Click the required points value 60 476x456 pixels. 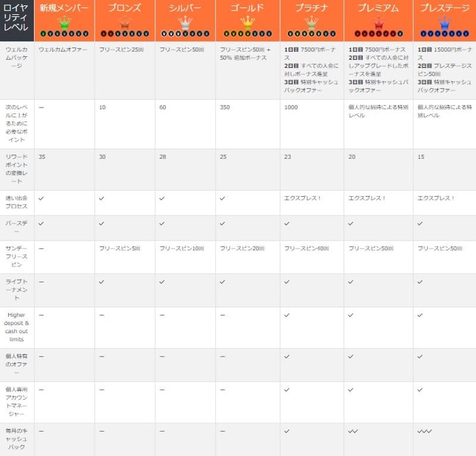pos(162,108)
